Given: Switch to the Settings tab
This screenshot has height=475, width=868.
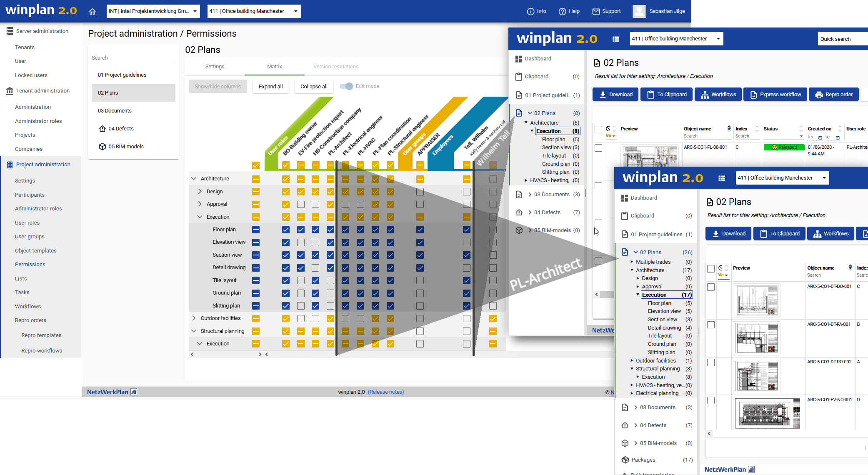Looking at the screenshot, I should pyautogui.click(x=215, y=67).
